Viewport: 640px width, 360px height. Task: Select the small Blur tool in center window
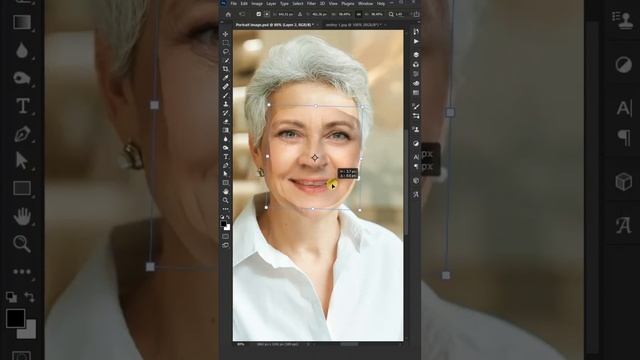[x=225, y=139]
